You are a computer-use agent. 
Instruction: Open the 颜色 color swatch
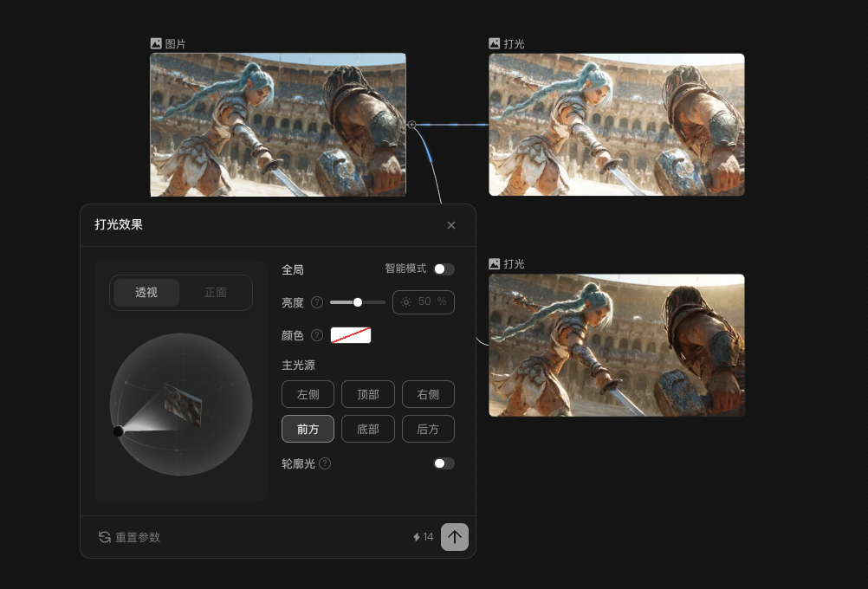coord(351,335)
